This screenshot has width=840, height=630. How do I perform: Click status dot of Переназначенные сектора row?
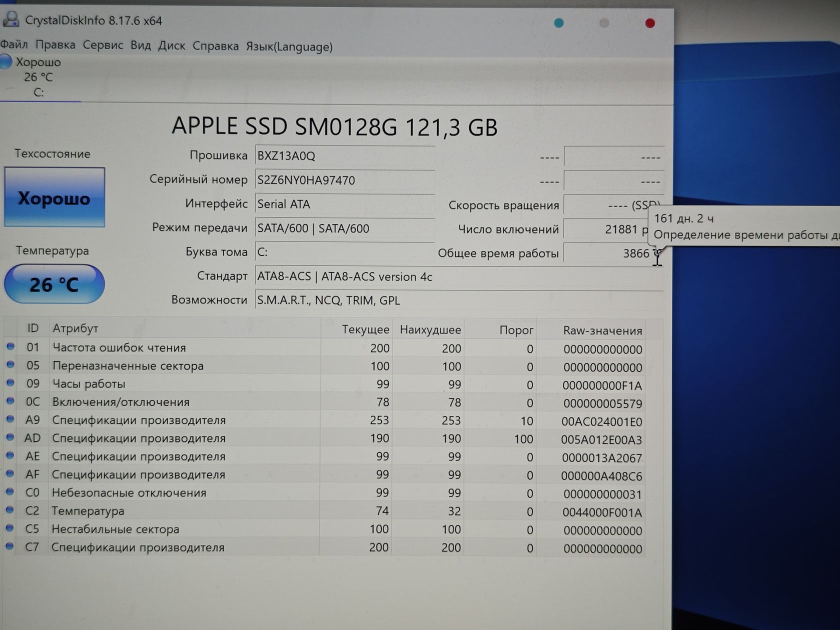point(10,364)
